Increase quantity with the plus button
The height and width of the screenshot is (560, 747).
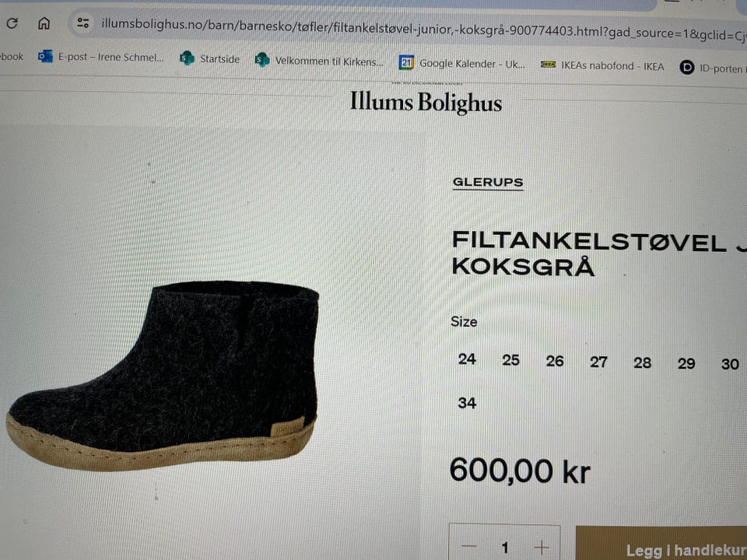(x=542, y=548)
